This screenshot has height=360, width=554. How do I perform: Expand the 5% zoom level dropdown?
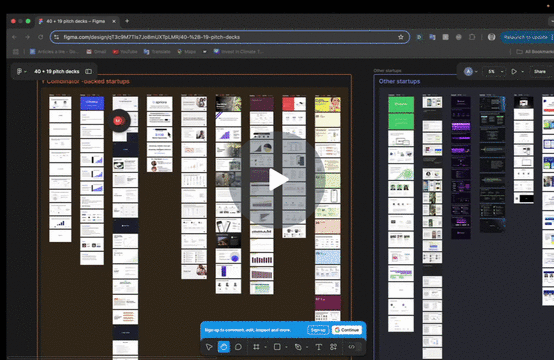coord(494,71)
